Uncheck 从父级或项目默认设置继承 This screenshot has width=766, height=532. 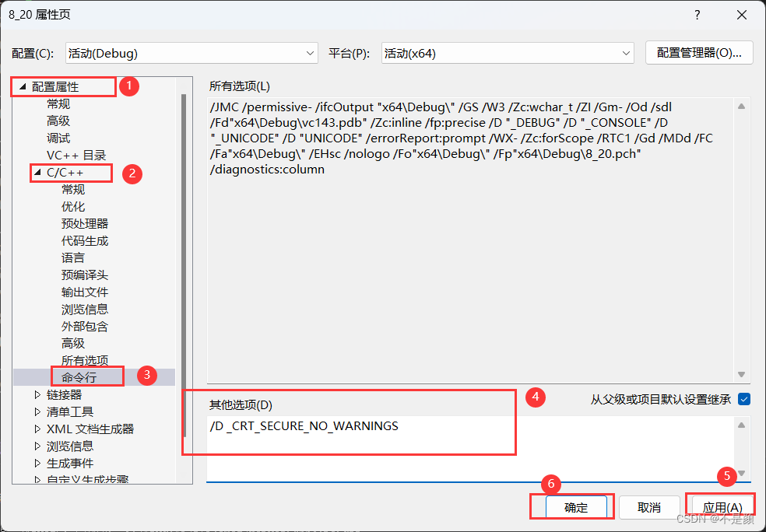pyautogui.click(x=743, y=397)
